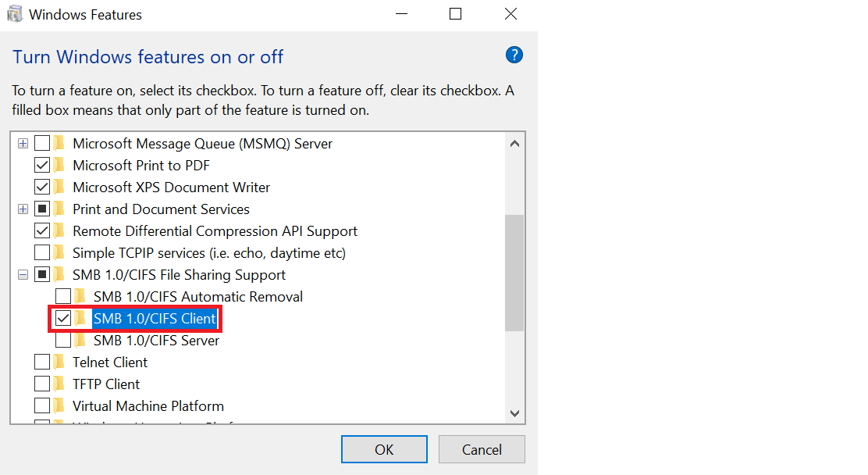The height and width of the screenshot is (475, 868).
Task: Enable the Telnet Client checkbox
Action: pyautogui.click(x=42, y=362)
